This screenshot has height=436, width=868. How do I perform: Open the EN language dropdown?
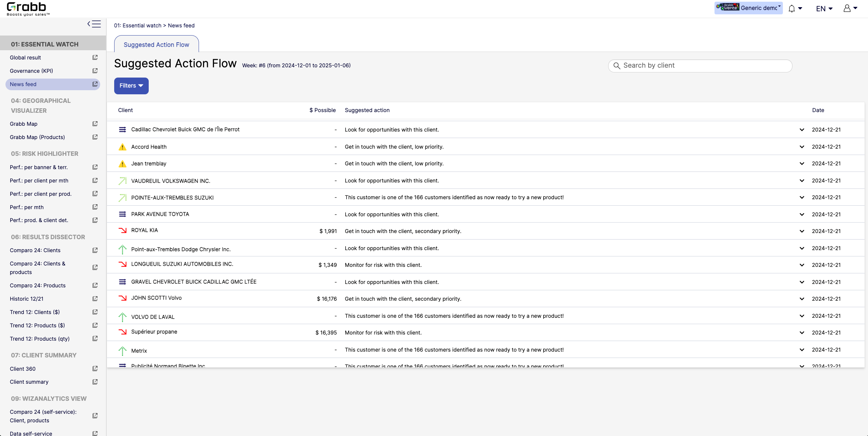coord(824,9)
